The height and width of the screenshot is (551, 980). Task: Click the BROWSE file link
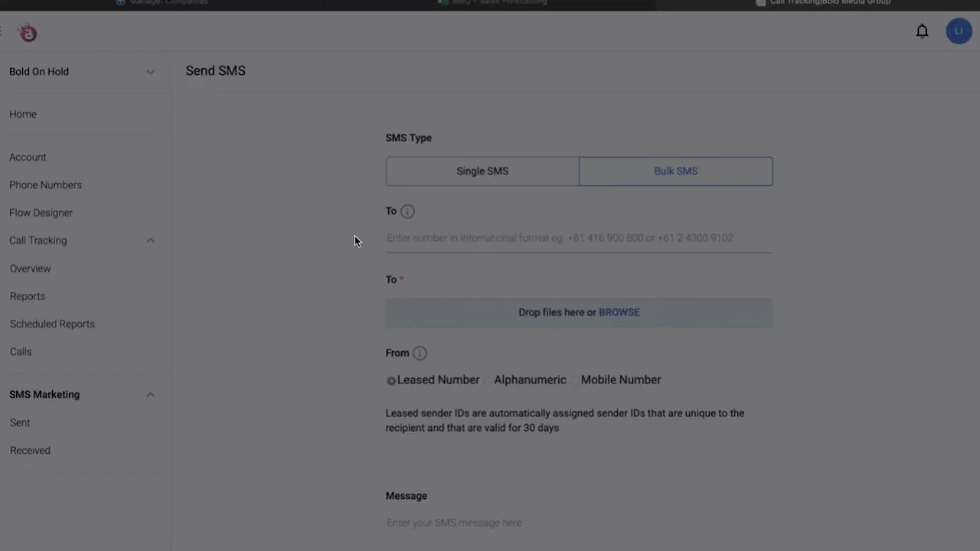619,312
